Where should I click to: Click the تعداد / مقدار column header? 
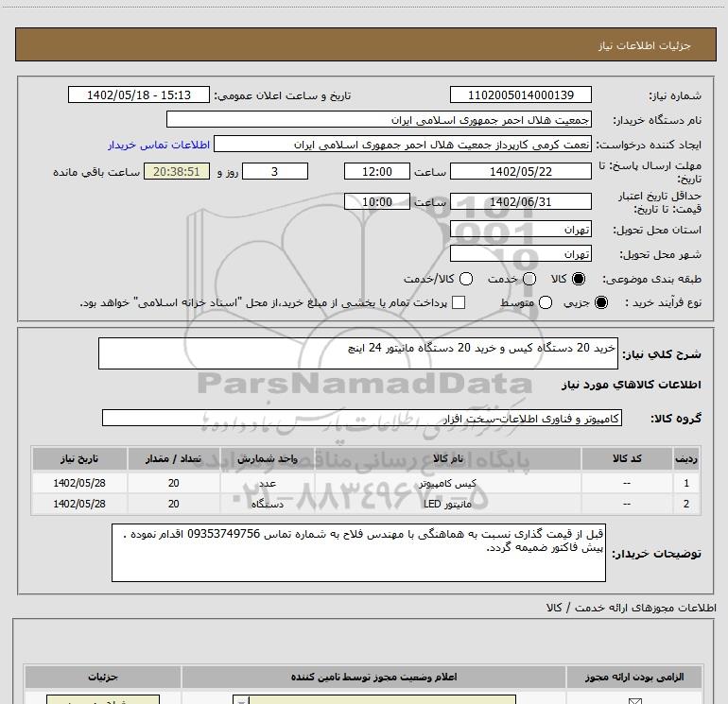(x=174, y=458)
